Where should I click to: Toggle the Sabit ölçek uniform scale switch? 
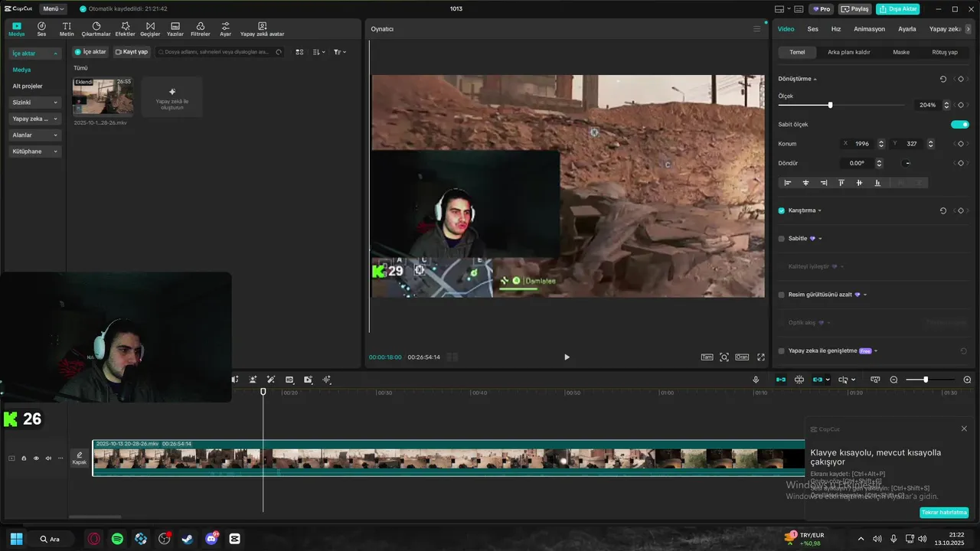click(x=960, y=124)
